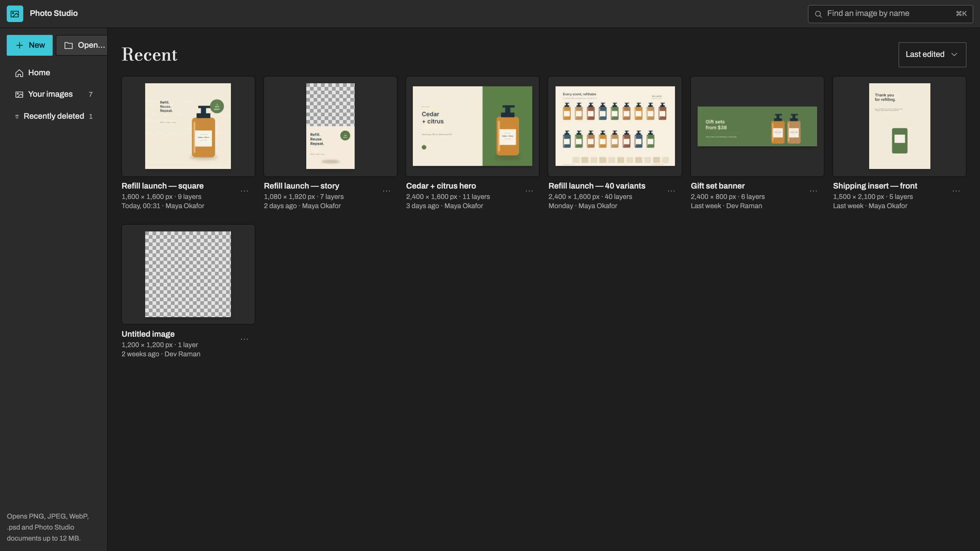Open Refill launch — square thumbnail
This screenshot has height=551, width=980.
188,126
